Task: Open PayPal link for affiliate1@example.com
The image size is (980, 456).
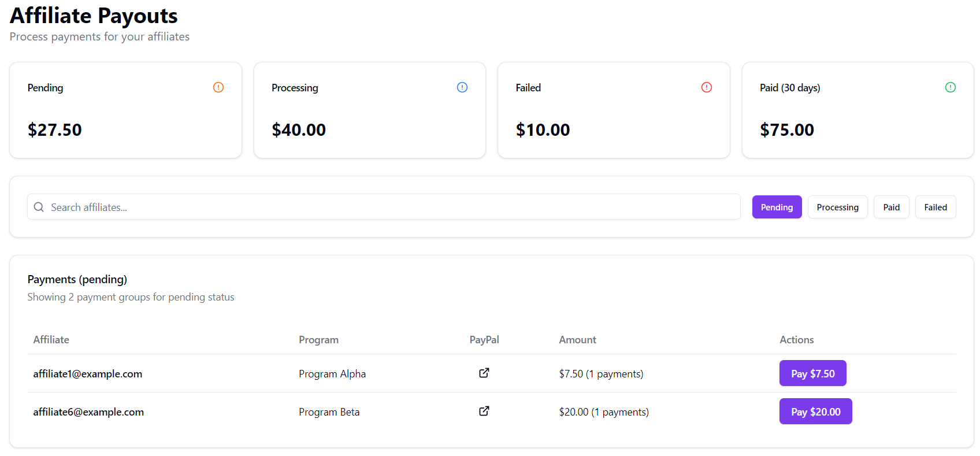Action: point(484,373)
